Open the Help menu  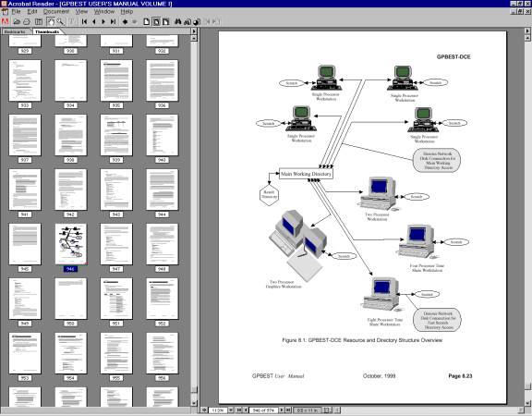pos(127,11)
